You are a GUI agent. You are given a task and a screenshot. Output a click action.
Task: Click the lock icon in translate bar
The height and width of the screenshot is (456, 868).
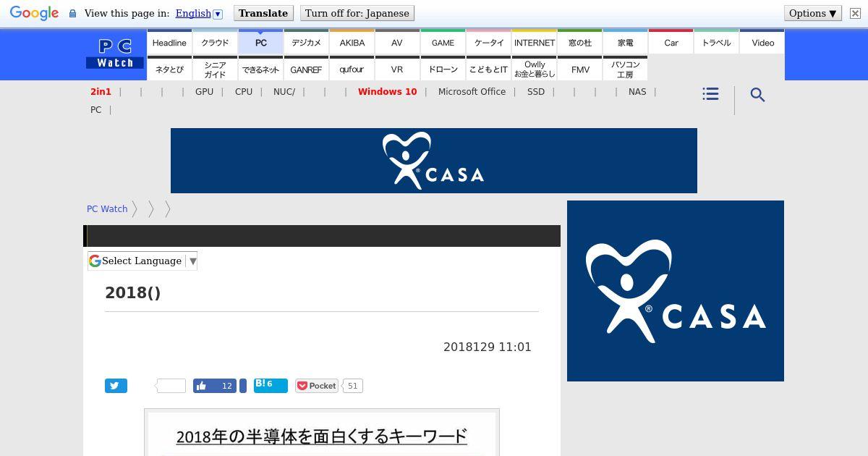[72, 14]
